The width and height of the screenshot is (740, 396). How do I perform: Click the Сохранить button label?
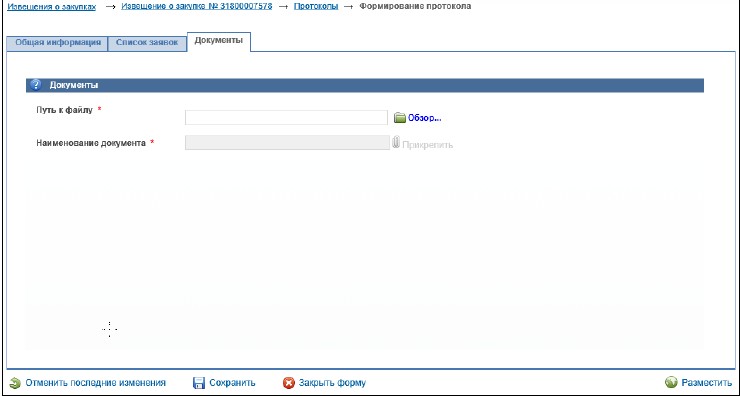(x=232, y=383)
